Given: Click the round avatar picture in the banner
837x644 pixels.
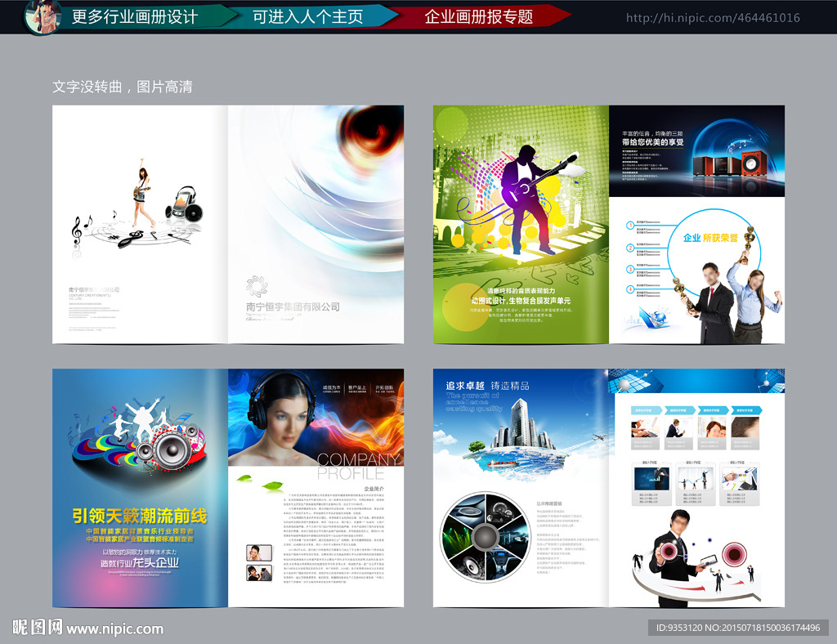Looking at the screenshot, I should [42, 16].
